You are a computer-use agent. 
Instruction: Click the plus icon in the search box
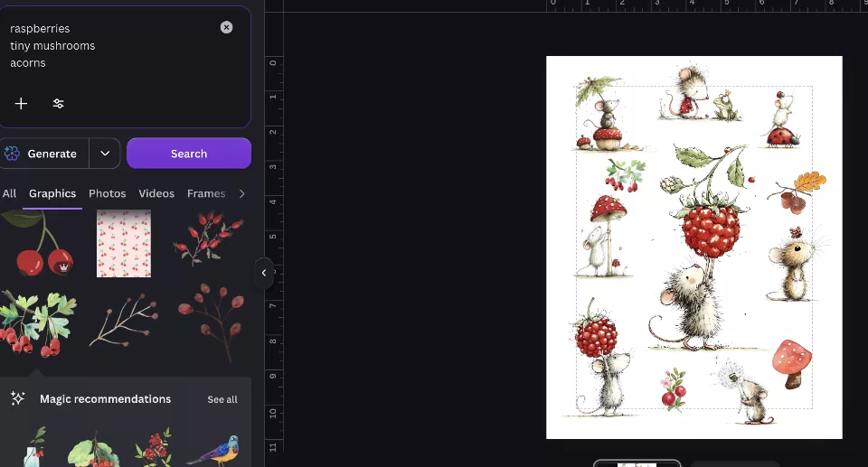pos(21,104)
